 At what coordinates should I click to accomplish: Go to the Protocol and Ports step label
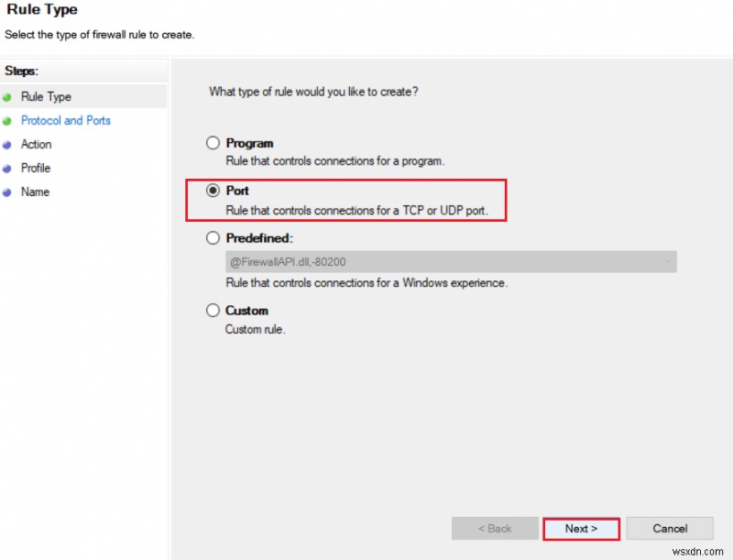(x=66, y=120)
